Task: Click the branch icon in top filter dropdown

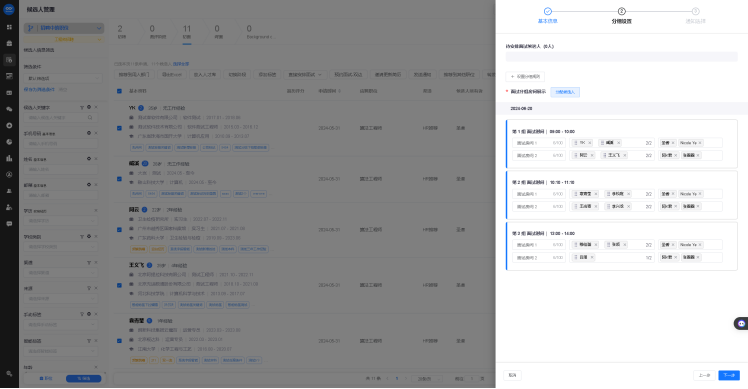Action: (x=31, y=28)
